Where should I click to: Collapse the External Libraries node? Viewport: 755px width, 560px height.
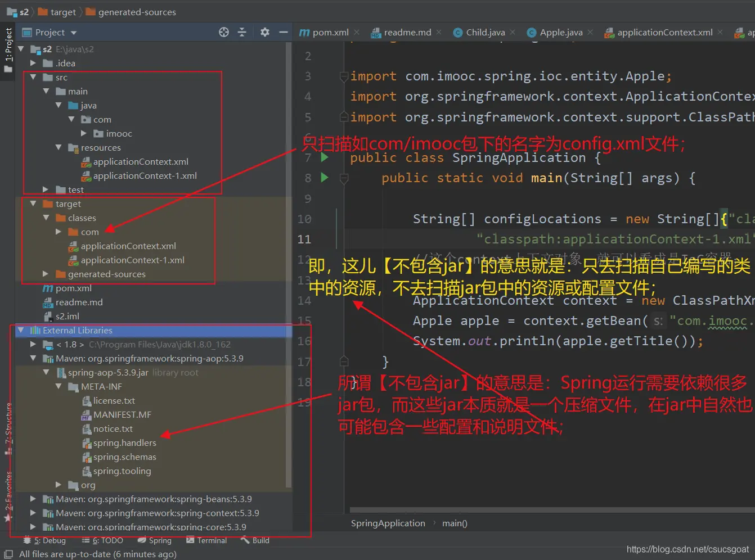click(x=21, y=330)
